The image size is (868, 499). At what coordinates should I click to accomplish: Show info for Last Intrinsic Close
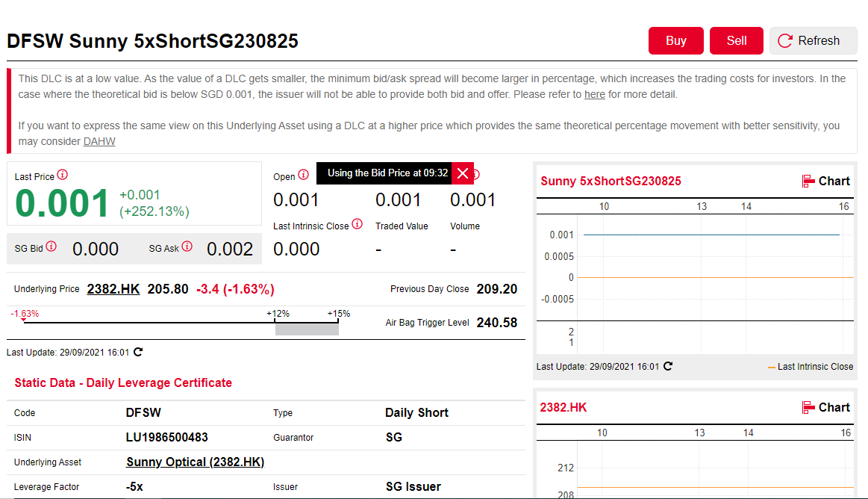tap(357, 224)
